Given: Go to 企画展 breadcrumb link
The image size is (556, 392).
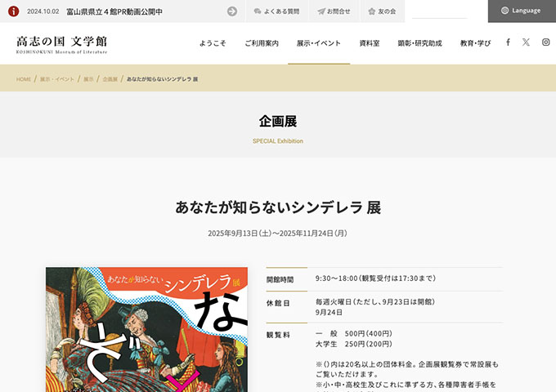Looking at the screenshot, I should click(x=110, y=79).
